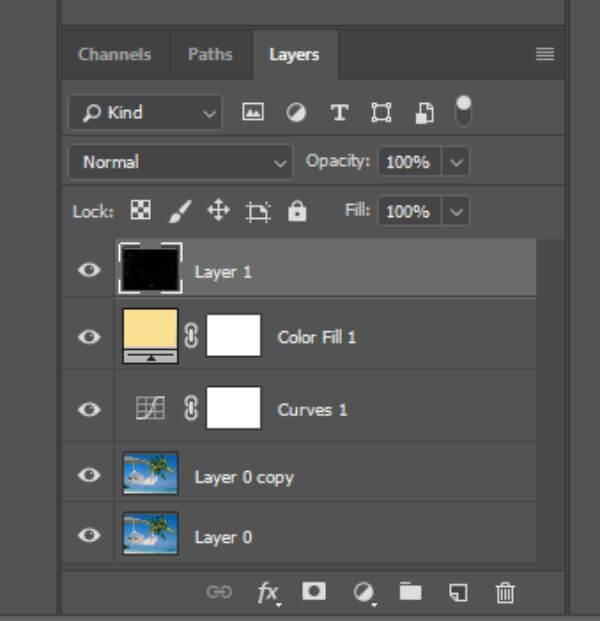
Task: Lock all with padlock icon
Action: tap(297, 210)
